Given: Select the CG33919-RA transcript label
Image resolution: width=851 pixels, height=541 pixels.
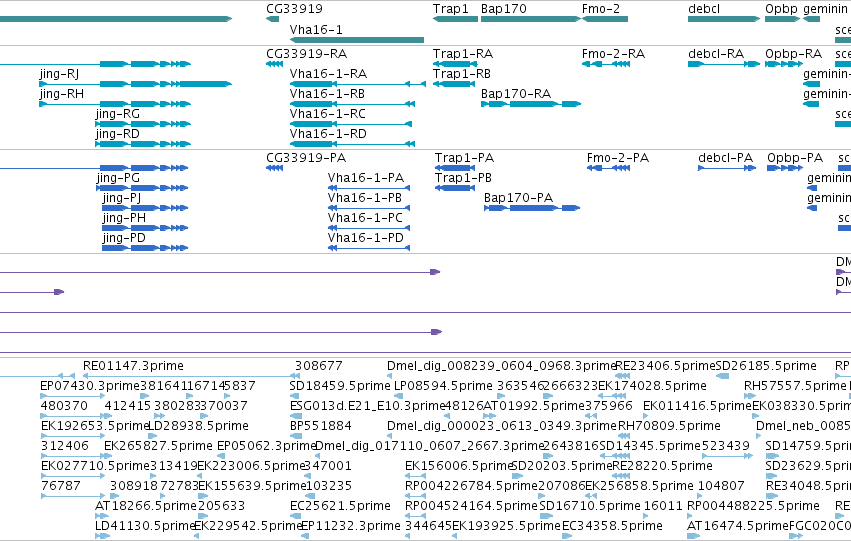Looking at the screenshot, I should coord(307,54).
